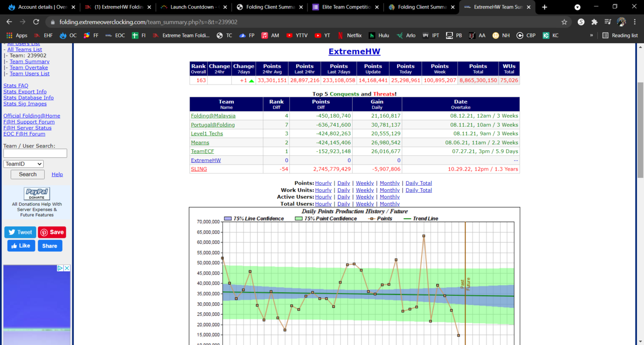
Task: Open the Netflix bookmark
Action: tap(350, 36)
